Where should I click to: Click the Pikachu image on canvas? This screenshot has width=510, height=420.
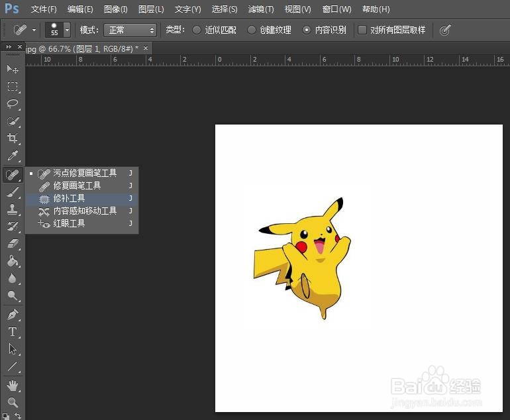[303, 258]
